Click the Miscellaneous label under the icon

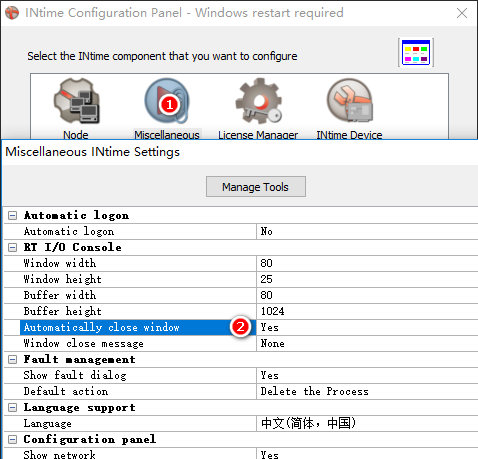pos(167,135)
